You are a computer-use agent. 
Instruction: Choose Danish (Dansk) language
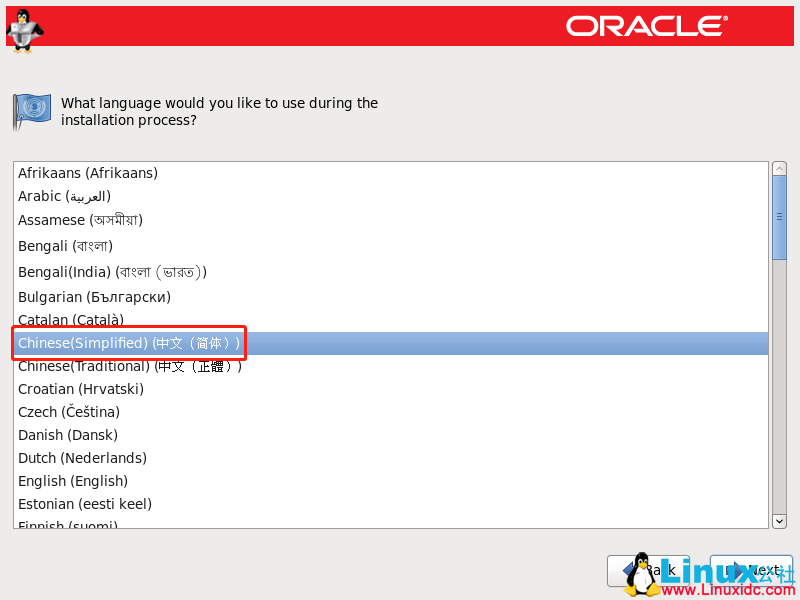pyautogui.click(x=67, y=435)
